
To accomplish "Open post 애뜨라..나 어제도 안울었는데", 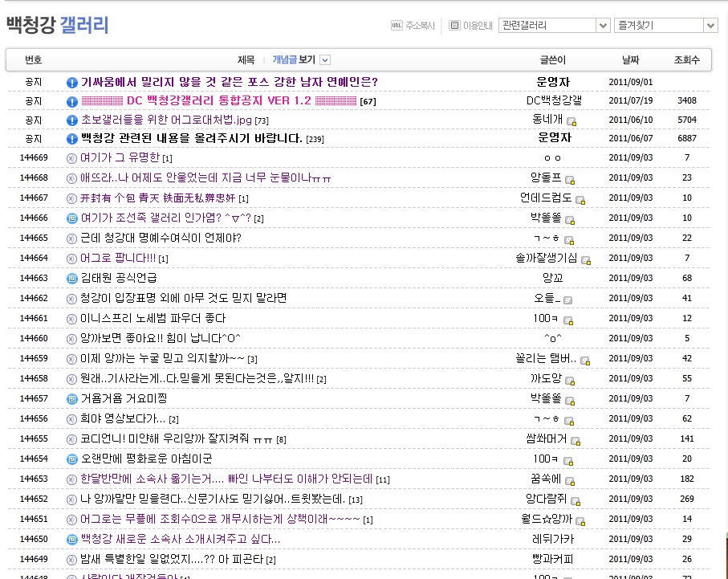I will 205,177.
